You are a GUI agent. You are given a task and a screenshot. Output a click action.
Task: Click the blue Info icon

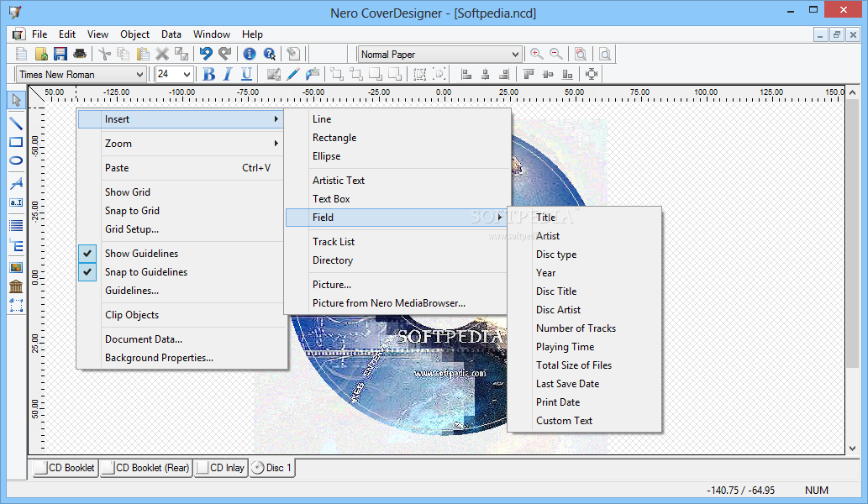(250, 54)
